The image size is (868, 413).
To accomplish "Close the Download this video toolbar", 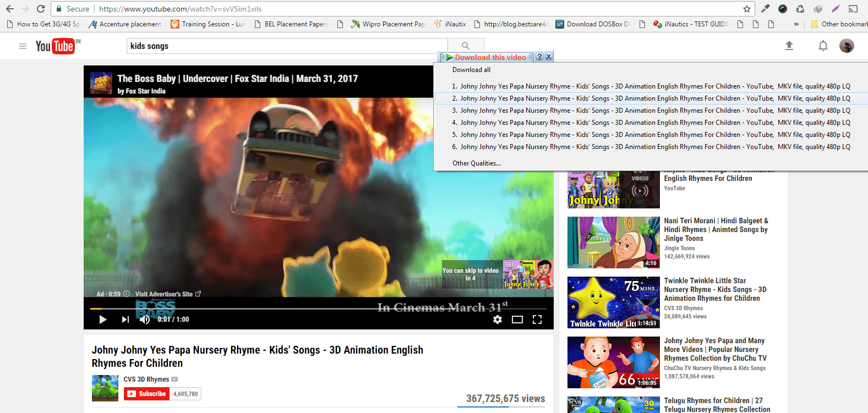I will click(549, 57).
